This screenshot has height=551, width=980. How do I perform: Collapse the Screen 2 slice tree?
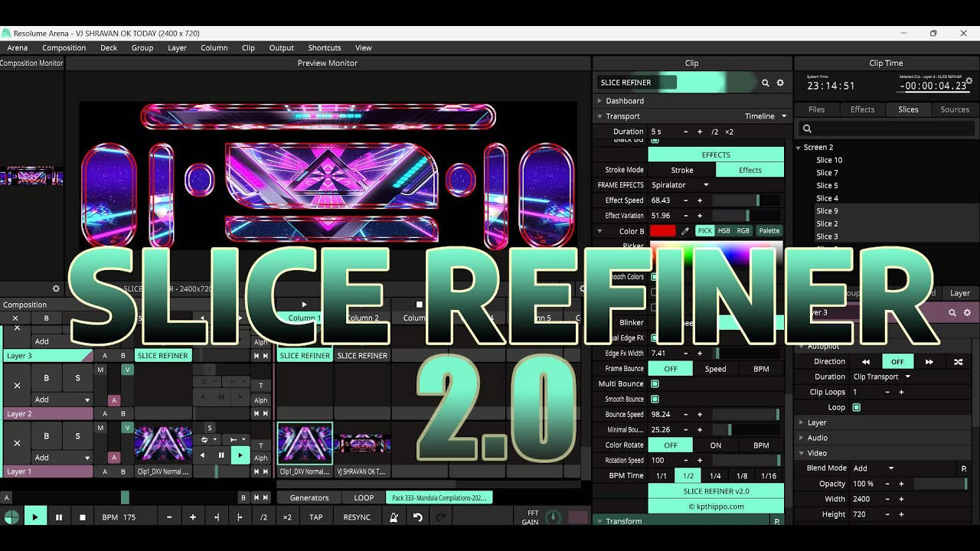pos(799,148)
